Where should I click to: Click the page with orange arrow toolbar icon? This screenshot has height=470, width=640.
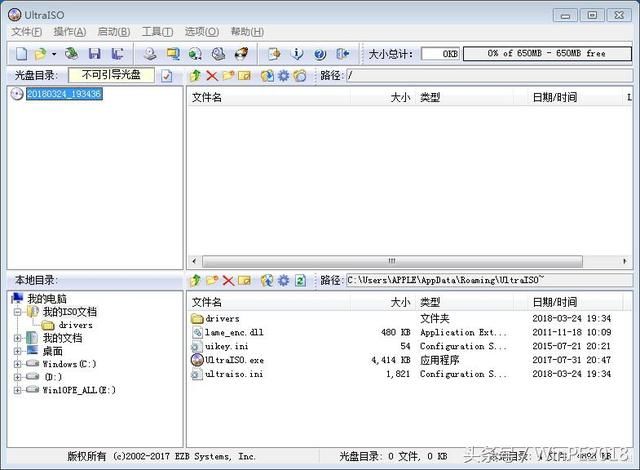pos(274,54)
